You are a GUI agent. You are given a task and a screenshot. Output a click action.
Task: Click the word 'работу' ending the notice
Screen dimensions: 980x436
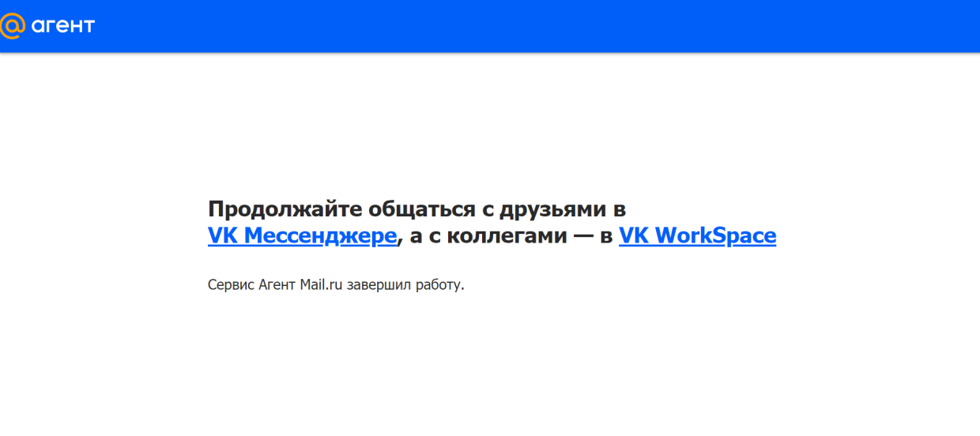pos(438,284)
